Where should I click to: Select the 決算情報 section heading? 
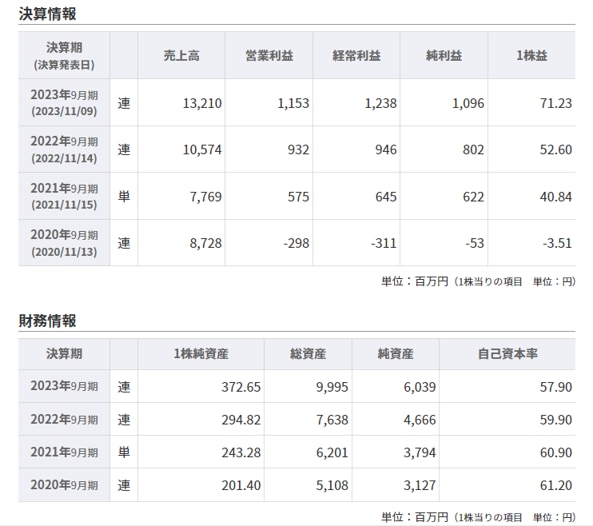coord(47,14)
